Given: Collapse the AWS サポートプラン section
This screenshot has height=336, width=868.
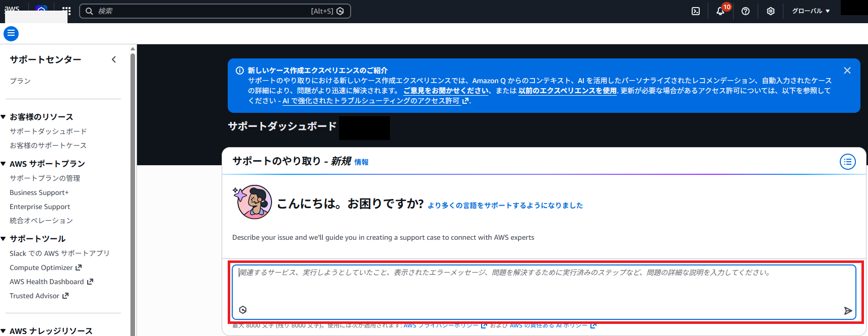Looking at the screenshot, I should point(4,164).
